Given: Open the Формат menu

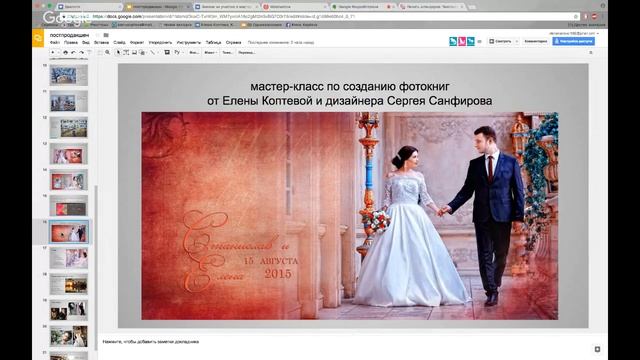Looking at the screenshot, I should pyautogui.click(x=137, y=42).
